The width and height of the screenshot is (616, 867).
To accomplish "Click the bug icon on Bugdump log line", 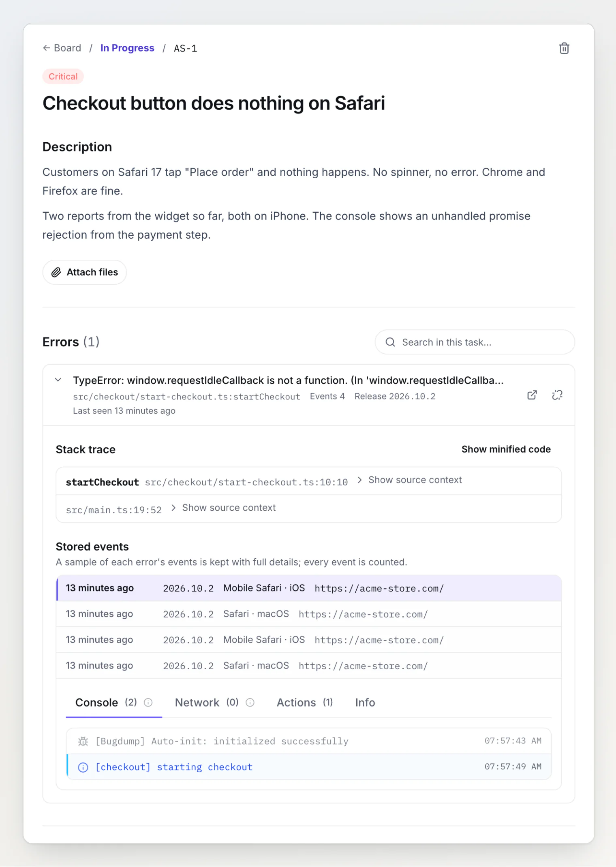I will 83,741.
